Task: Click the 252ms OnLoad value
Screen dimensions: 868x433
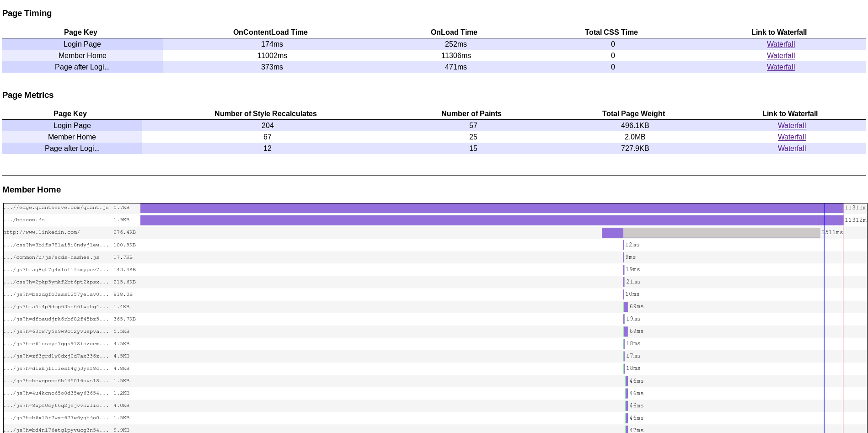Action: click(x=456, y=44)
